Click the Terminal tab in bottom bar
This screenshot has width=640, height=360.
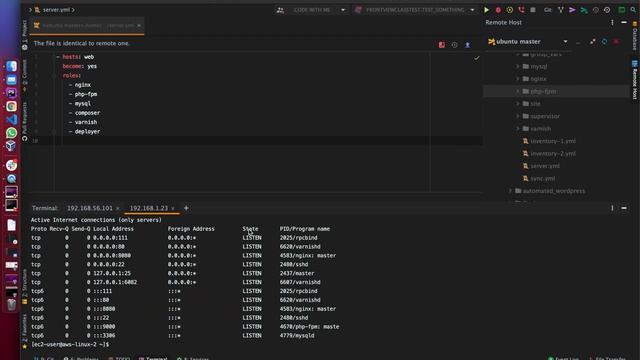[153, 358]
